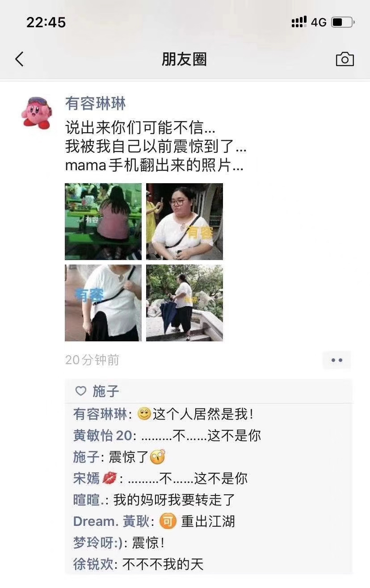Open 有容琳琳's Kirby profile avatar

(x=37, y=112)
